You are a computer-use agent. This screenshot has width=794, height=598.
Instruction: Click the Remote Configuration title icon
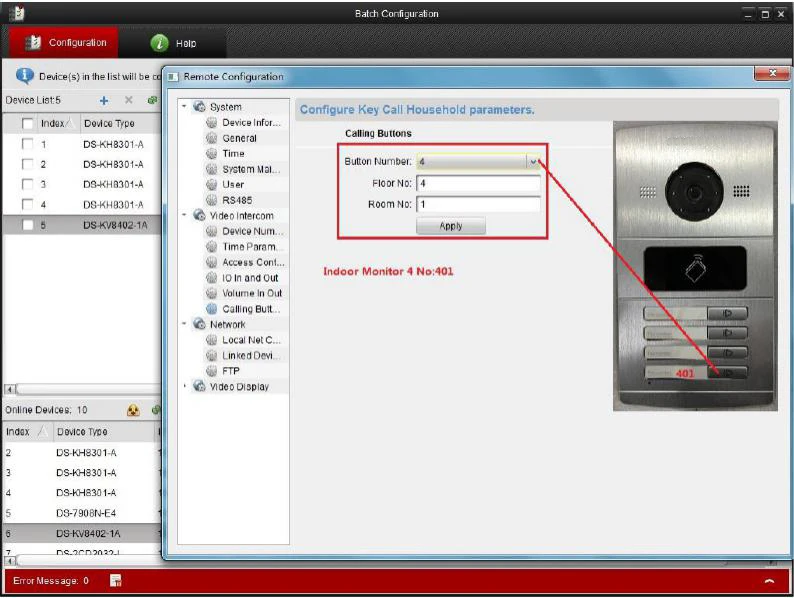173,77
